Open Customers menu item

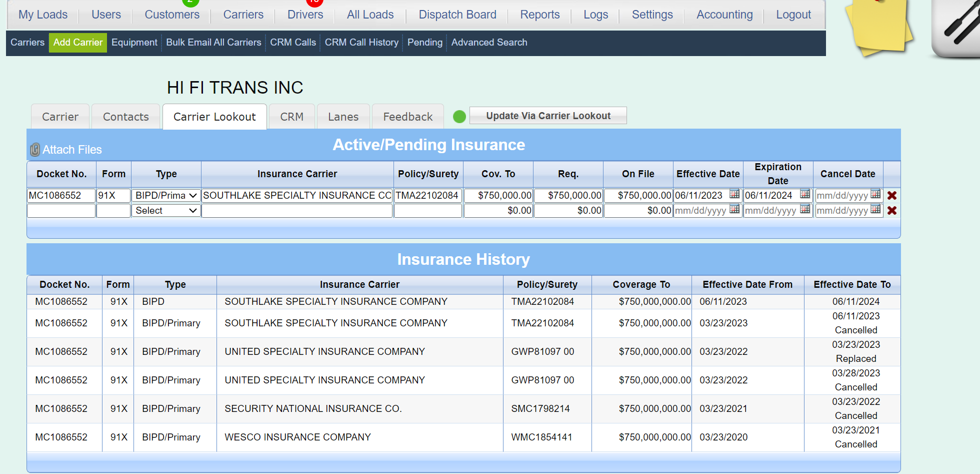pyautogui.click(x=172, y=15)
